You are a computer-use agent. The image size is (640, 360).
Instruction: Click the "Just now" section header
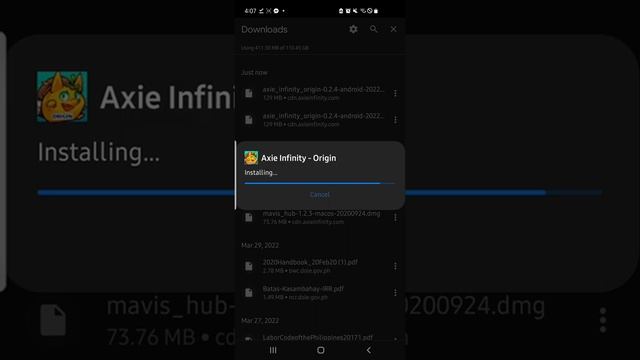click(x=254, y=72)
